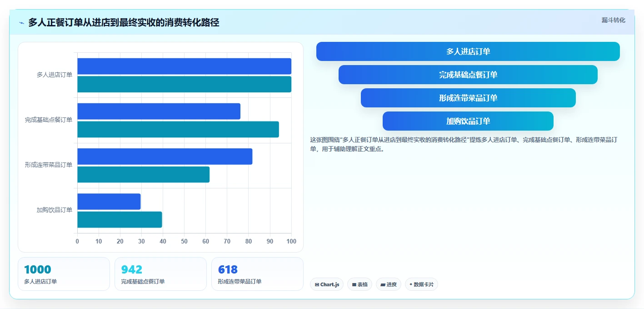Screen dimensions: 644x309
Task: Click the 多人进店订单 y-axis label in chart
Action: [55, 75]
